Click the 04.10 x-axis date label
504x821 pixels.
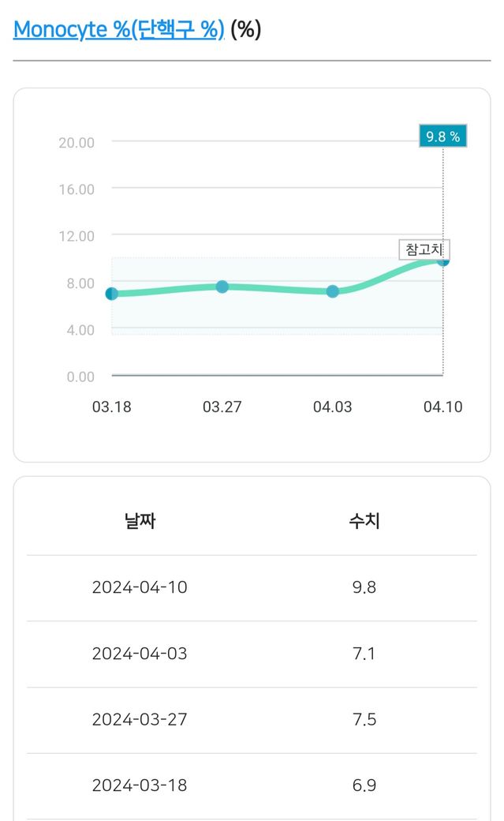(442, 407)
